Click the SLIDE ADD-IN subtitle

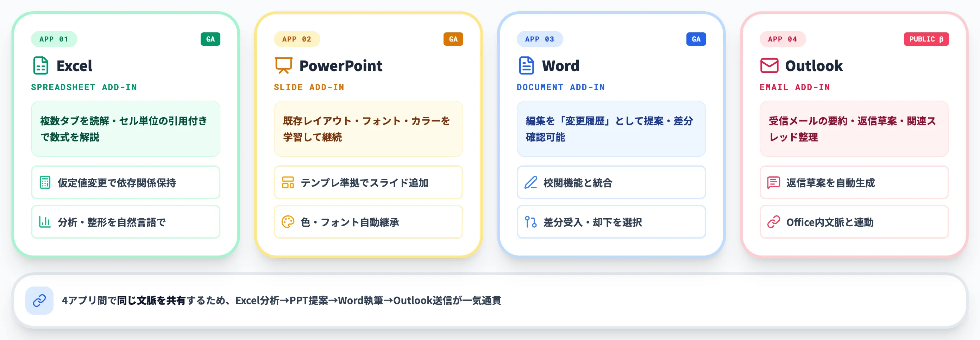[309, 87]
